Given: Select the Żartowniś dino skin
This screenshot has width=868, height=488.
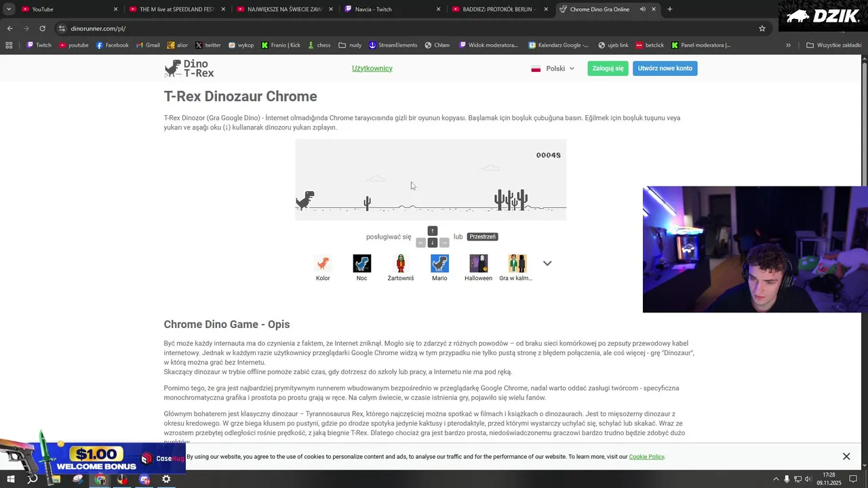Looking at the screenshot, I should pyautogui.click(x=401, y=268).
